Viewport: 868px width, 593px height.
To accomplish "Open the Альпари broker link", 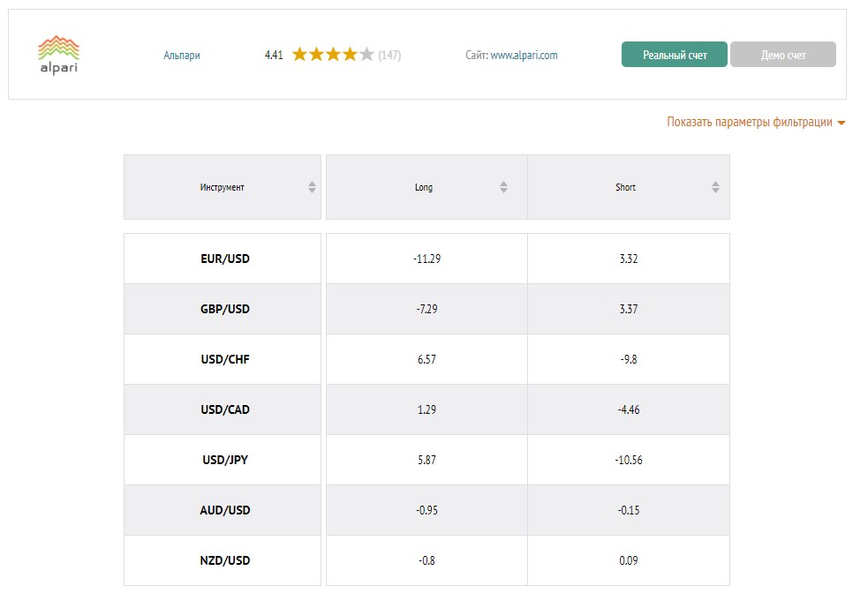I will [x=182, y=55].
